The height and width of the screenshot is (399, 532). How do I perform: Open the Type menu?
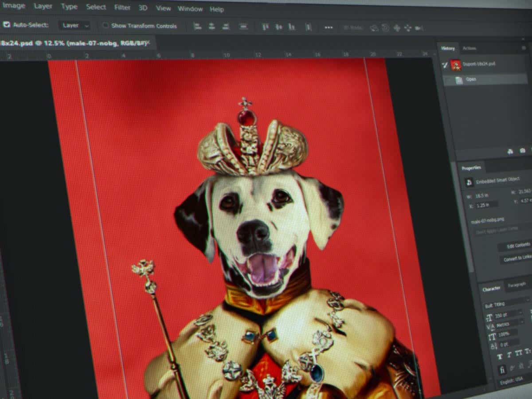pos(69,7)
